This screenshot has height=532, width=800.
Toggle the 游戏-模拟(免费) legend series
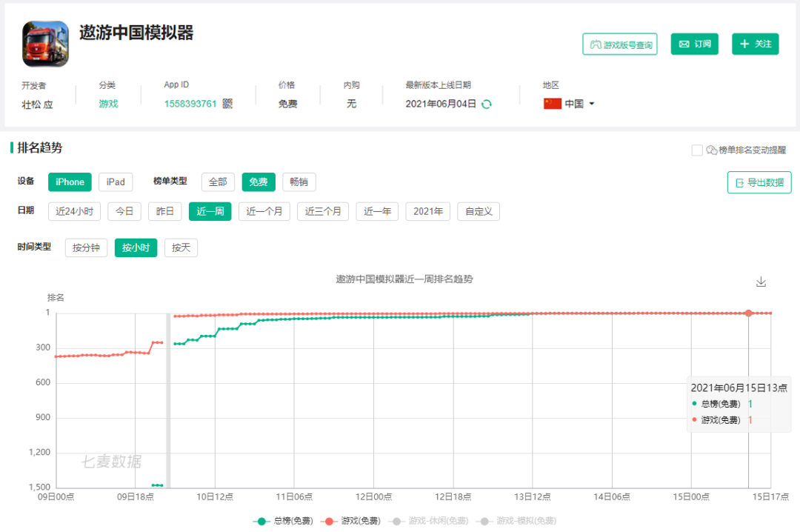click(516, 521)
